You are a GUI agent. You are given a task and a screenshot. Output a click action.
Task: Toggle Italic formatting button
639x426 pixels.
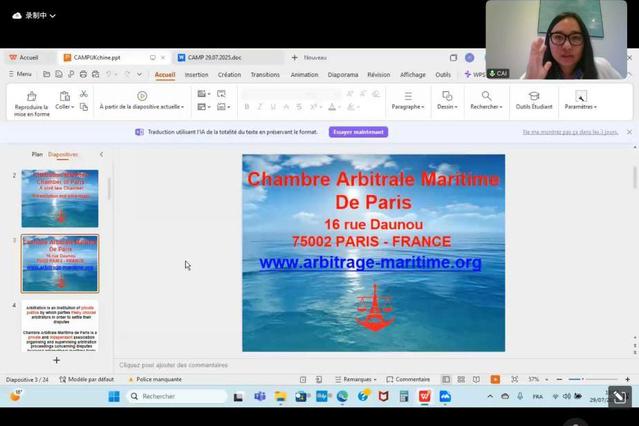pos(260,107)
